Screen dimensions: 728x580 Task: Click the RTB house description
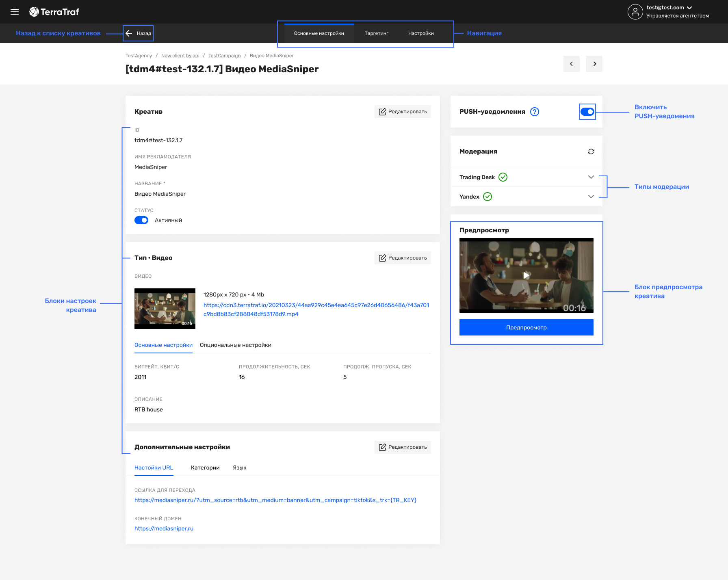(x=149, y=409)
